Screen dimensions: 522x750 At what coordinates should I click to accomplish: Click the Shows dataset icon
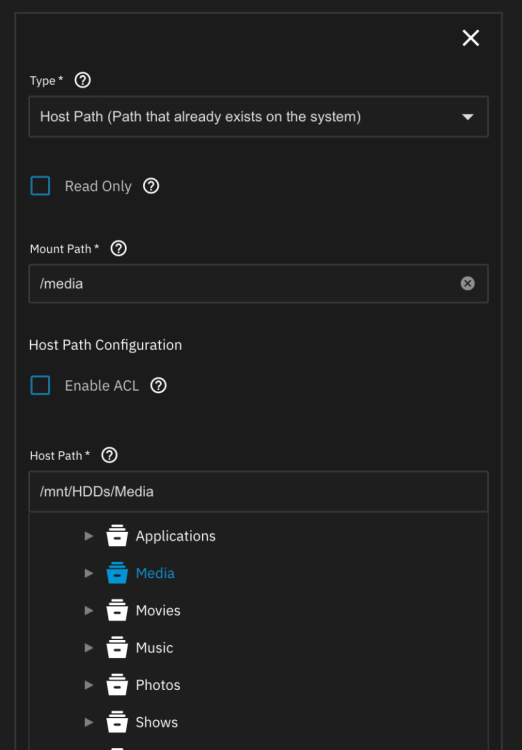tap(117, 722)
